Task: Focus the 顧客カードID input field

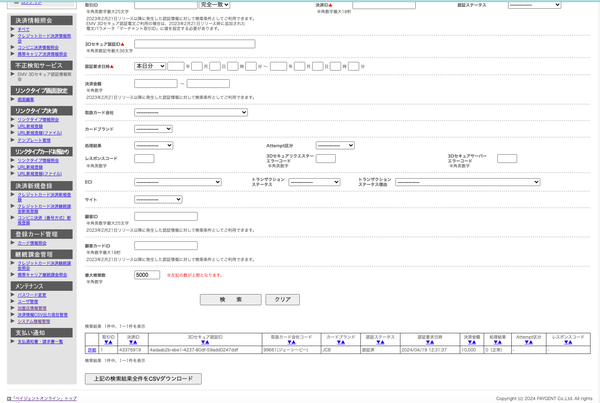Action: pos(166,246)
